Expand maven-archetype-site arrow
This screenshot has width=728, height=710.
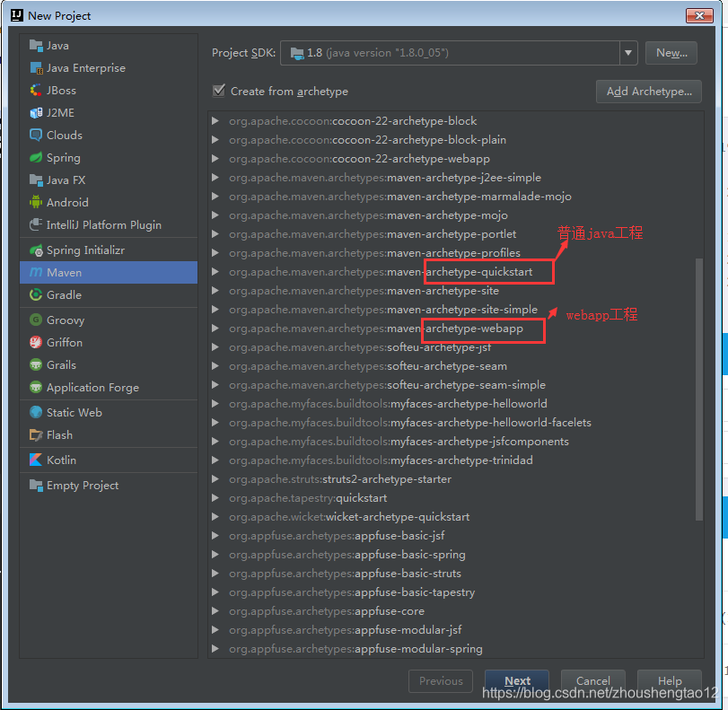point(215,291)
